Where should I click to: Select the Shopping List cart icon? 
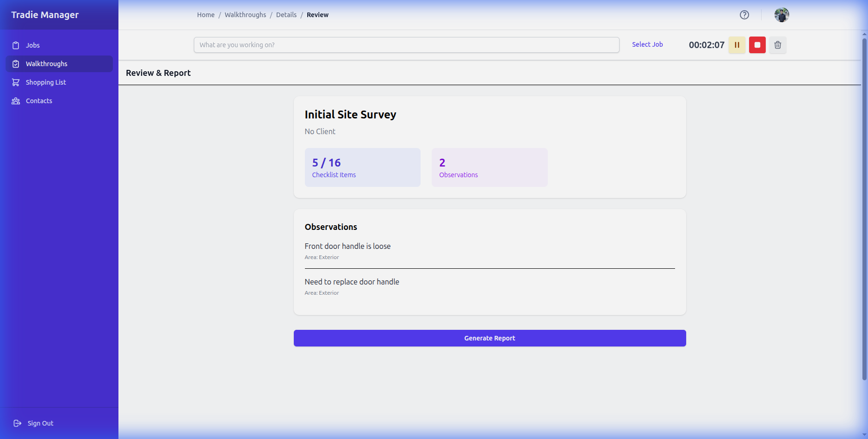tap(16, 82)
